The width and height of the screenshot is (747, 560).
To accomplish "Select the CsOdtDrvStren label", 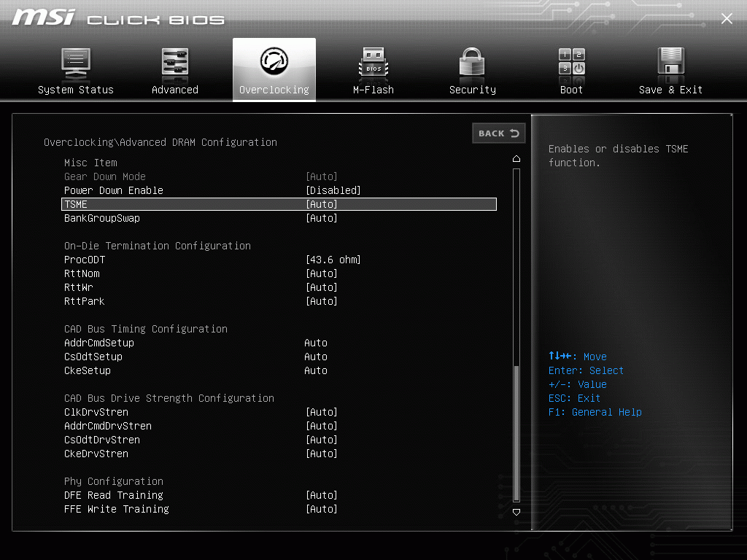I will [x=102, y=440].
